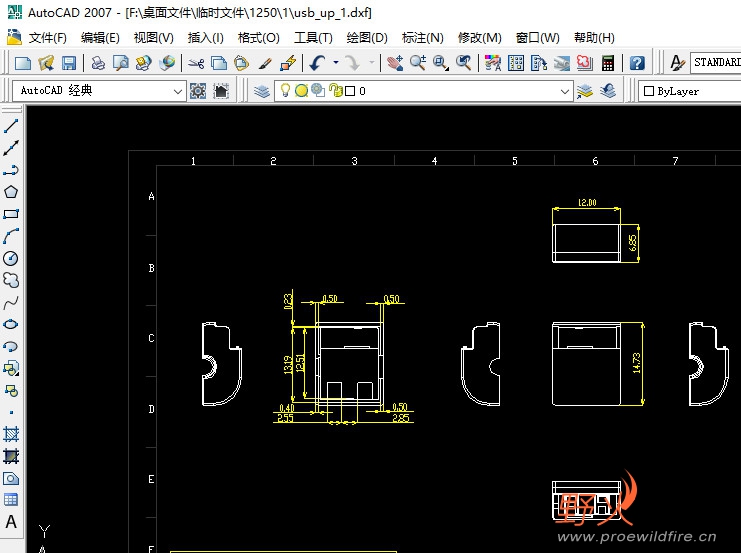Image resolution: width=741 pixels, height=553 pixels.
Task: Click the Paste clipboard icon
Action: (241, 62)
